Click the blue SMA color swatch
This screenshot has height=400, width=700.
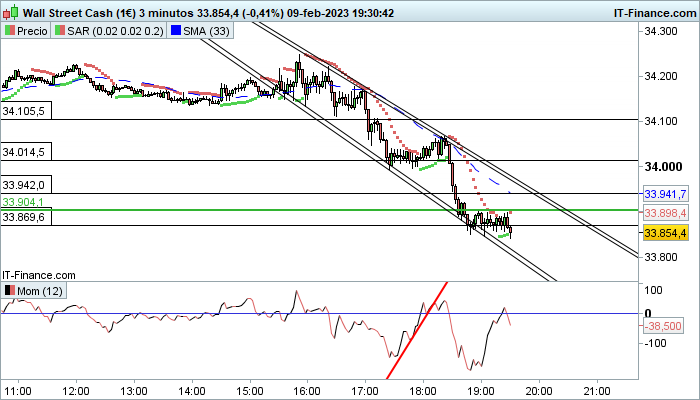(x=176, y=31)
